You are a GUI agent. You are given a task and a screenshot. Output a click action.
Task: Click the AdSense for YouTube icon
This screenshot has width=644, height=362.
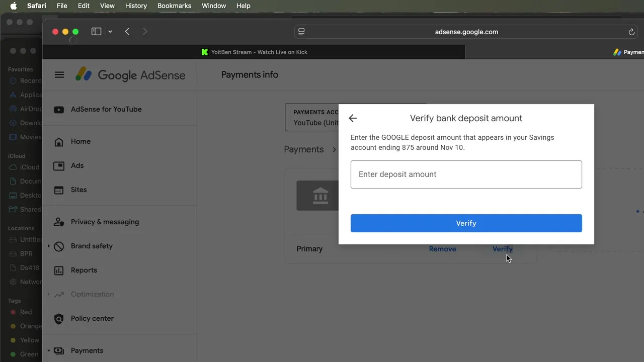[x=59, y=110]
